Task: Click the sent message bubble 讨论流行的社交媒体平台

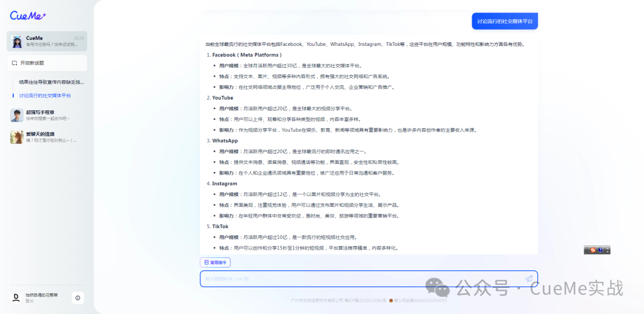Action: [505, 21]
